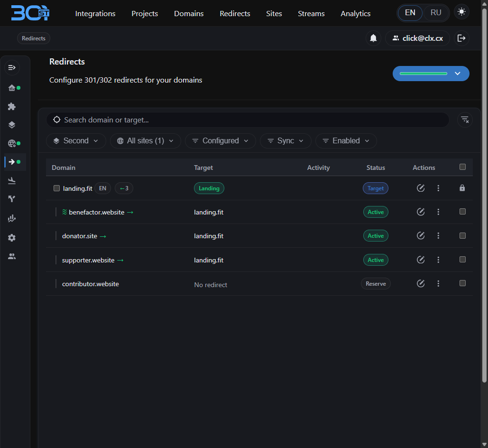This screenshot has width=488, height=448.
Task: Open integrations puzzle icon in sidebar
Action: click(12, 106)
